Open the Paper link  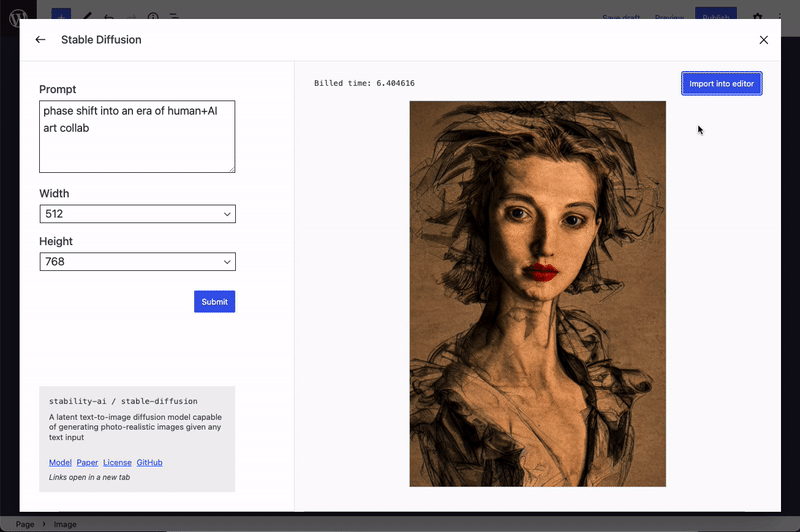click(x=87, y=463)
